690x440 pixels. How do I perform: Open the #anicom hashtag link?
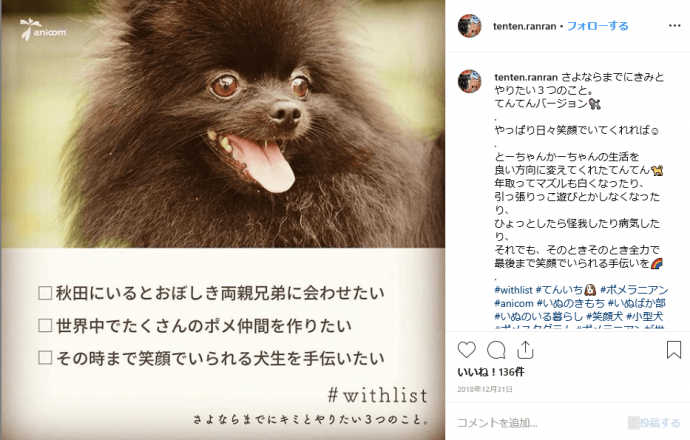514,303
